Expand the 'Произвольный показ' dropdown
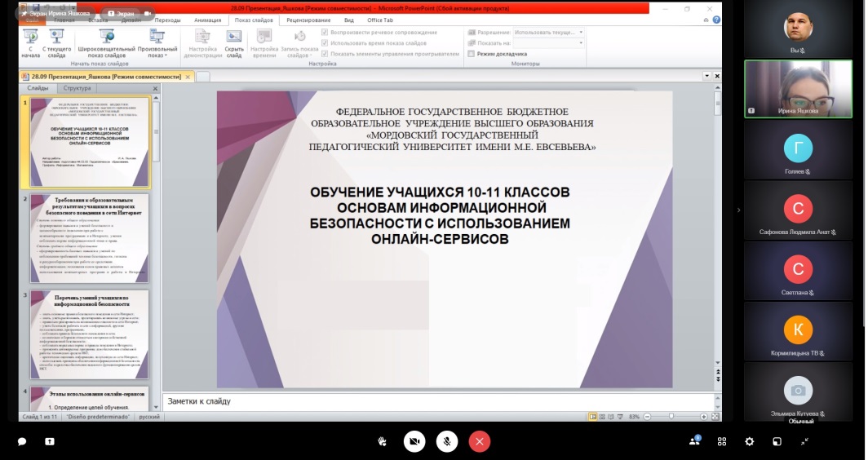This screenshot has width=868, height=460. click(x=157, y=42)
